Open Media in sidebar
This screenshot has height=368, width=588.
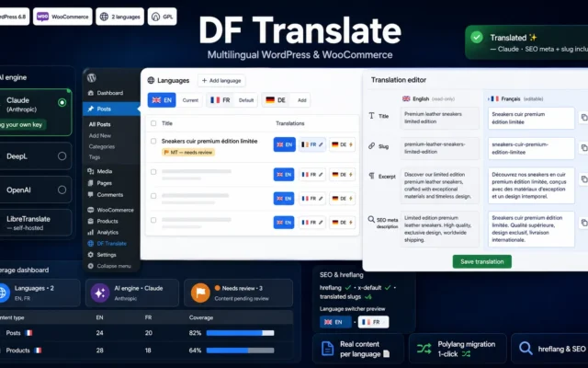tap(100, 171)
